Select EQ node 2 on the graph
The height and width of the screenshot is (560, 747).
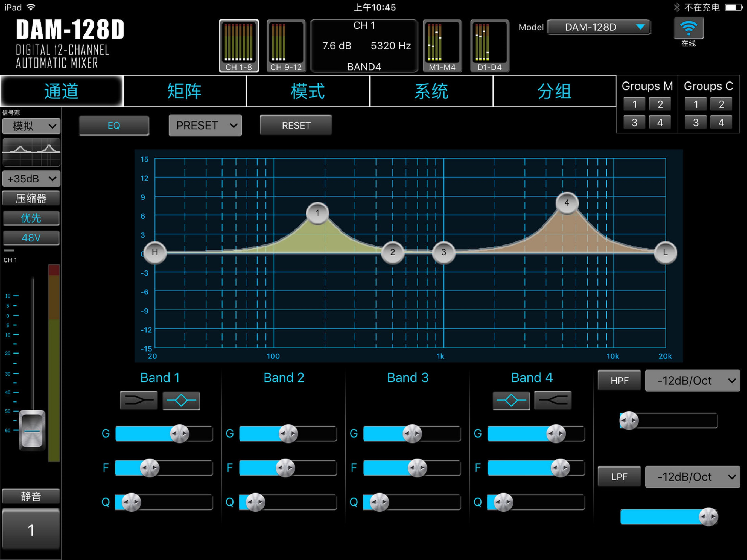click(x=392, y=252)
